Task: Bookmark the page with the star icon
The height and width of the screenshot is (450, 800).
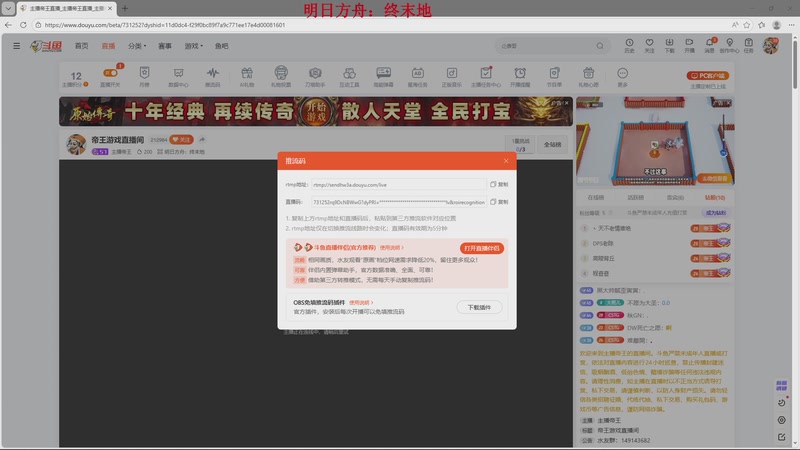Action: [x=747, y=24]
